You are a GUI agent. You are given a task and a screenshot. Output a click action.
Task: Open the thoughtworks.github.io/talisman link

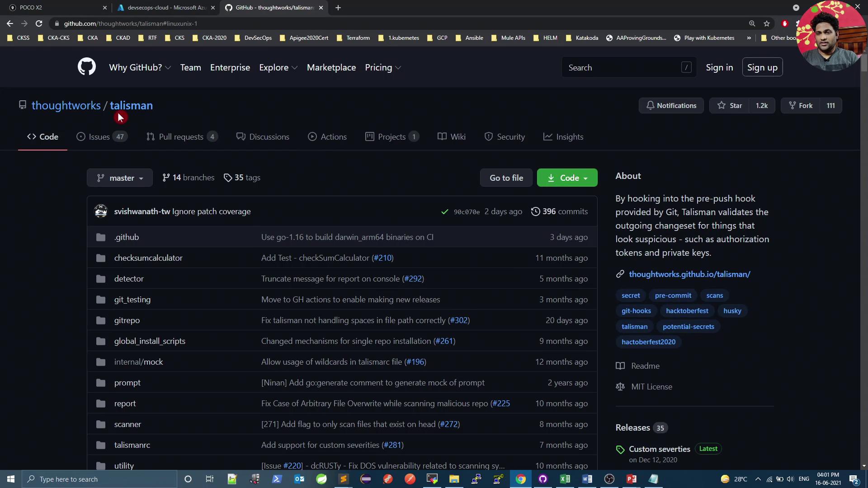pos(689,274)
